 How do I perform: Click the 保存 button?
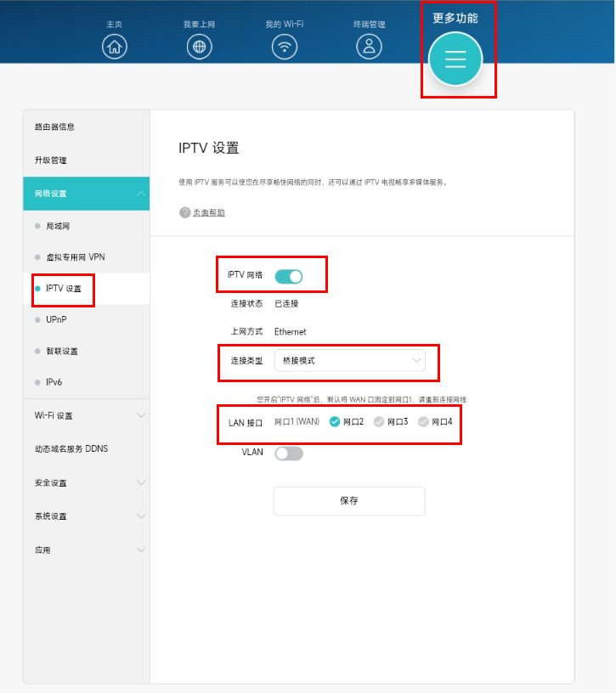349,501
